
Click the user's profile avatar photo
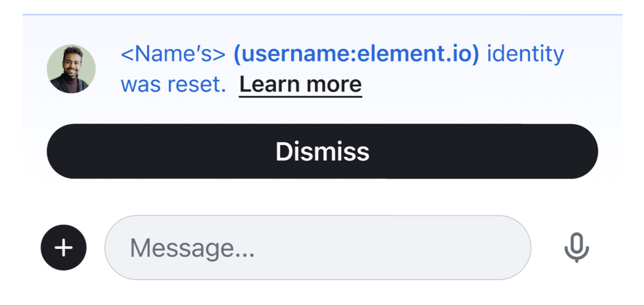(72, 69)
